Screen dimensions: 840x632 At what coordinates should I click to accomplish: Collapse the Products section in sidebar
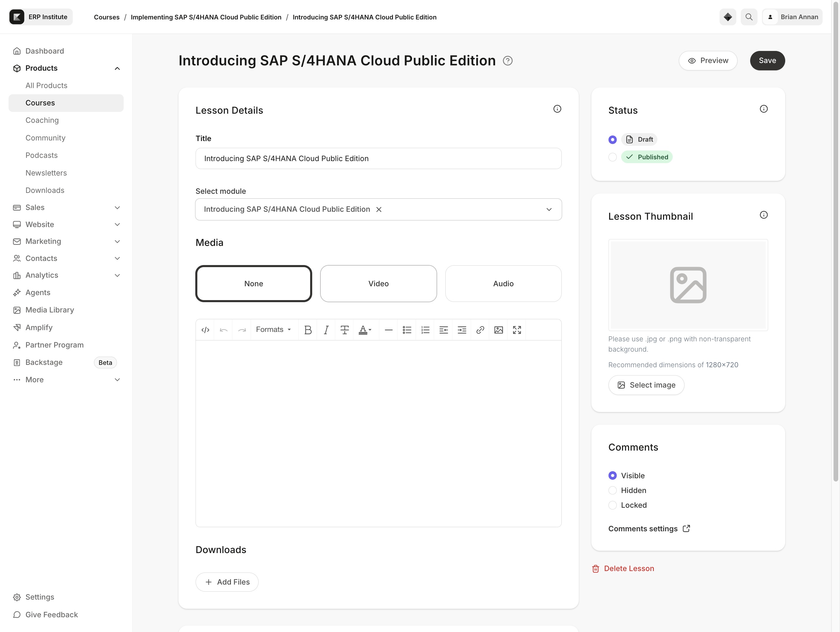(x=117, y=68)
